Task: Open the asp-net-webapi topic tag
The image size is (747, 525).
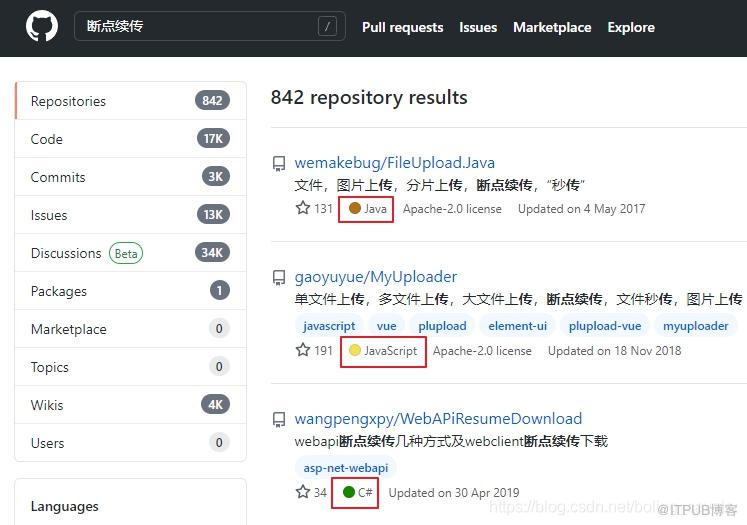Action: point(345,468)
